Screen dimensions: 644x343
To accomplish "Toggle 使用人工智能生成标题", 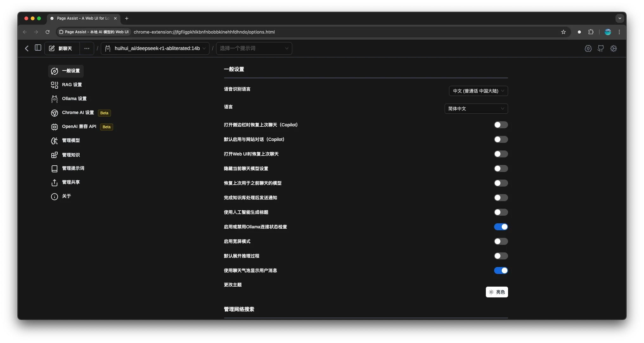I will click(501, 212).
